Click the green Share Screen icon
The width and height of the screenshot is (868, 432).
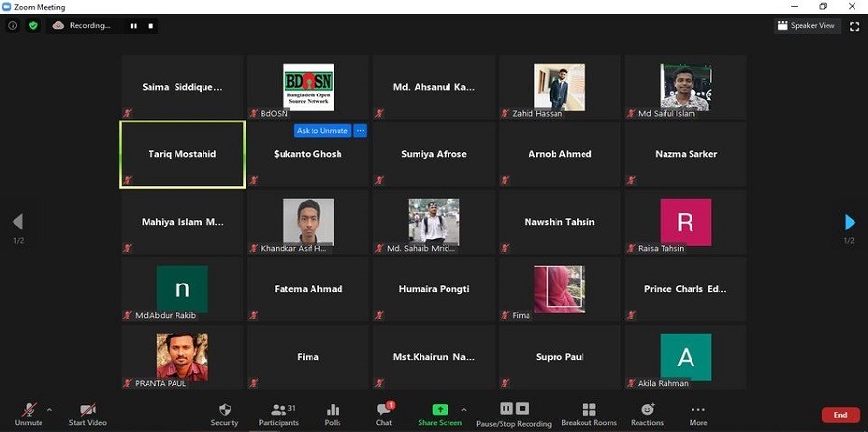click(440, 410)
